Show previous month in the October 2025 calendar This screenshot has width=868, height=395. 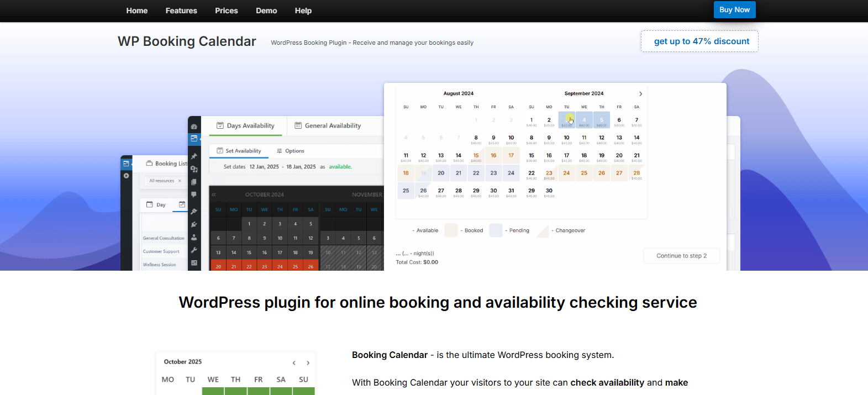(x=294, y=363)
